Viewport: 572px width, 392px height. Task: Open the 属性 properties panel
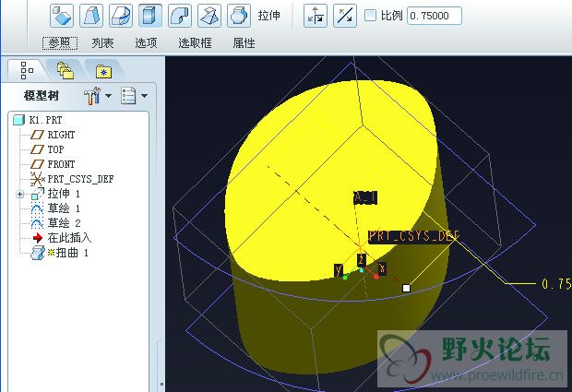pyautogui.click(x=244, y=43)
